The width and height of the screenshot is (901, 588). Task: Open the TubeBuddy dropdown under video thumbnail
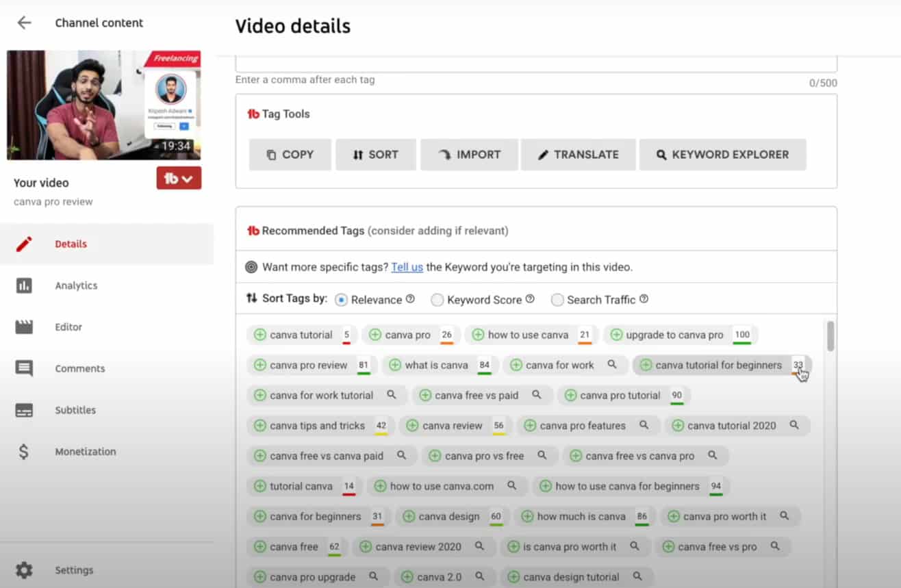point(179,179)
